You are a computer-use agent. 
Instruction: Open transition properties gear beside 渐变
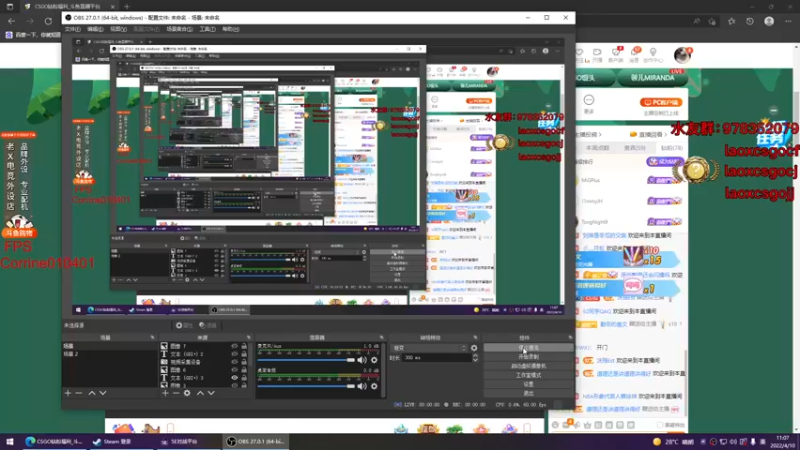474,348
